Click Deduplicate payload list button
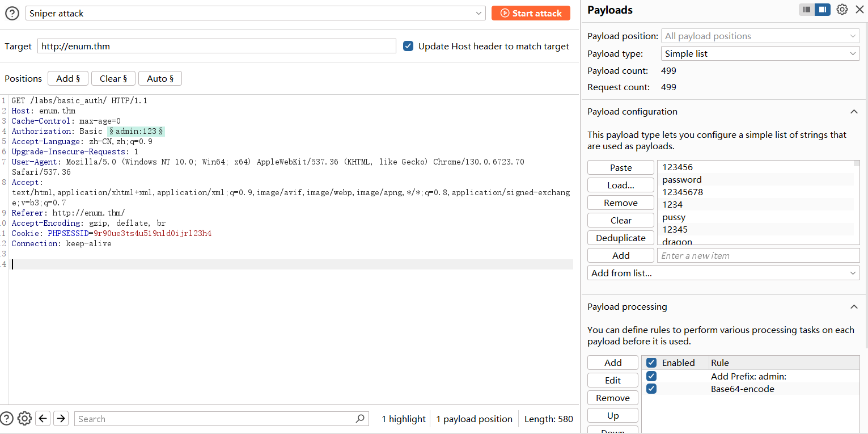 pos(621,238)
